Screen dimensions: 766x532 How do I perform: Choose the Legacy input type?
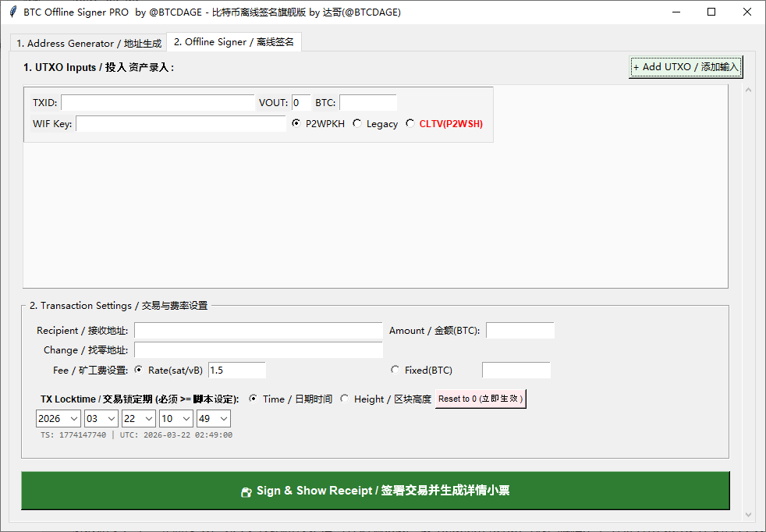pos(357,123)
